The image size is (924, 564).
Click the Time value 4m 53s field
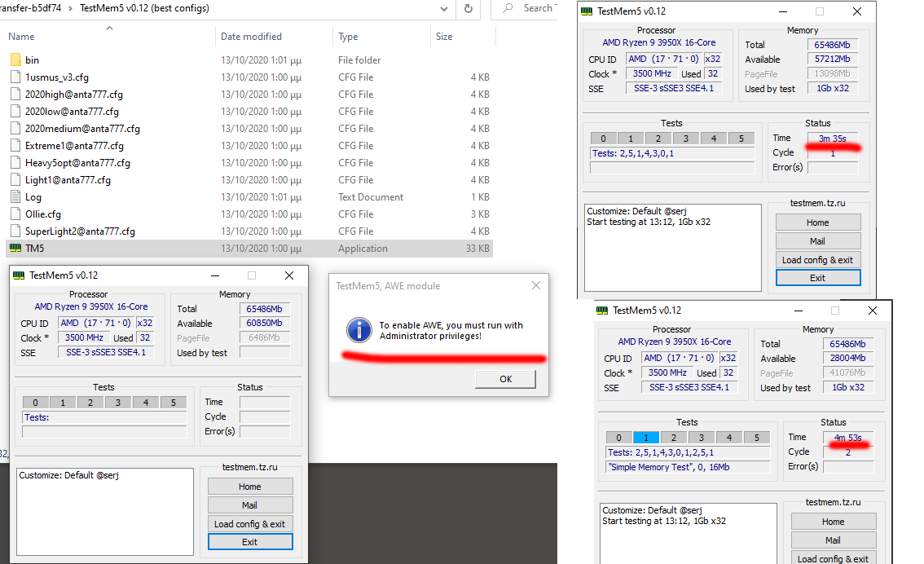point(848,438)
